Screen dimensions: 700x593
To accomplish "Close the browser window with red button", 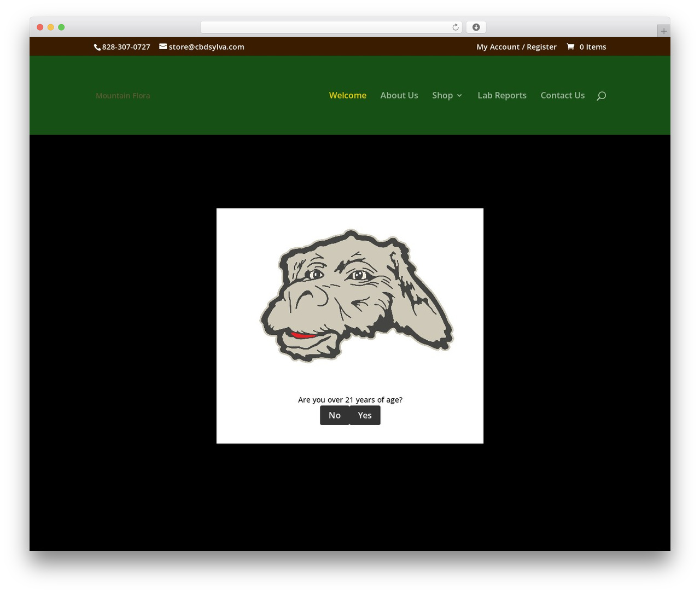I will click(x=40, y=27).
